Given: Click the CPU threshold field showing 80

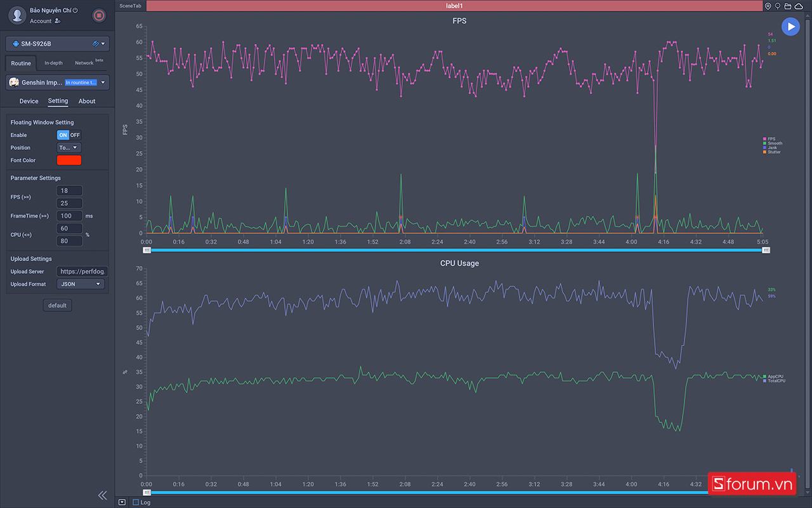Looking at the screenshot, I should point(69,241).
